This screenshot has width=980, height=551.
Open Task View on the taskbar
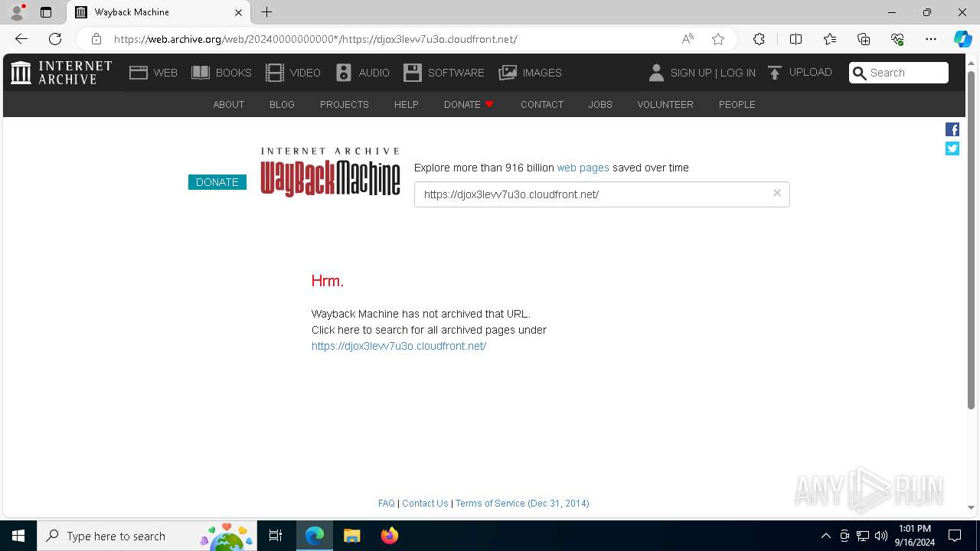276,536
